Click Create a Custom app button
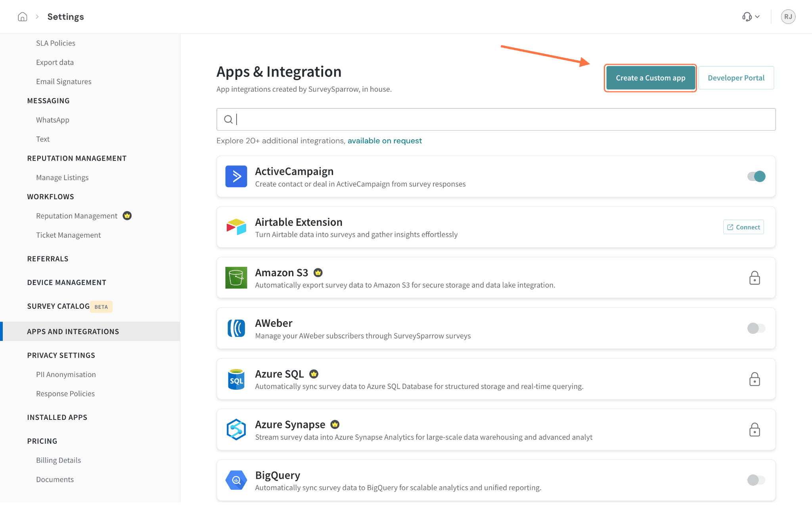The width and height of the screenshot is (812, 508). tap(650, 78)
